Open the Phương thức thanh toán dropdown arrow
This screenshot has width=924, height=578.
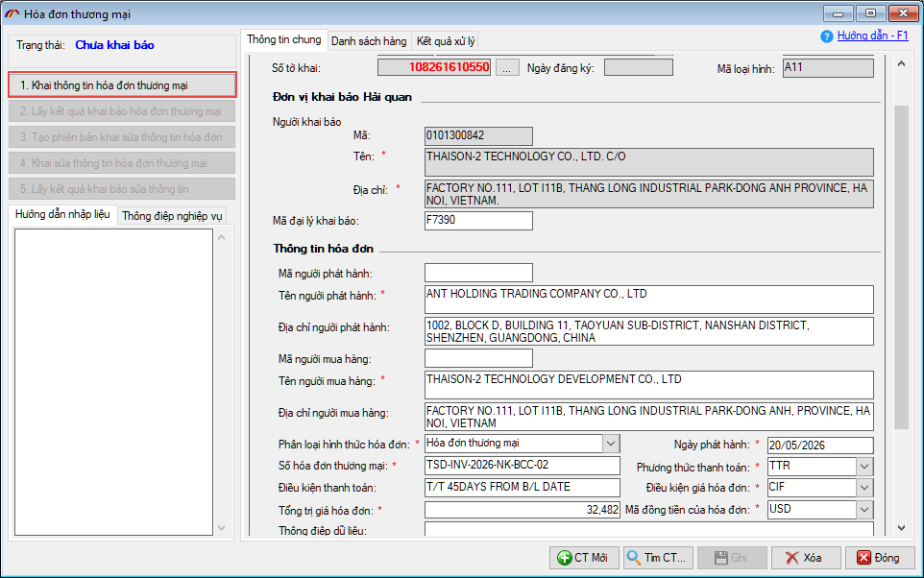(x=864, y=466)
